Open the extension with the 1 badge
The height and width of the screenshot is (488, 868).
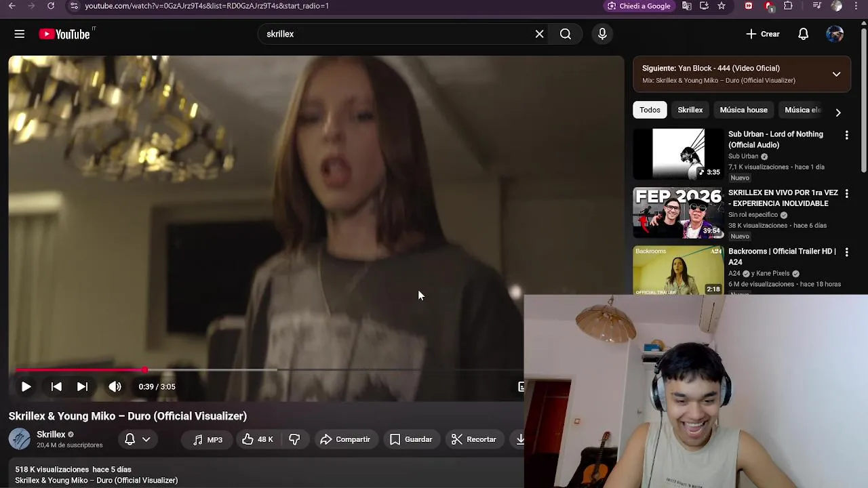click(769, 6)
